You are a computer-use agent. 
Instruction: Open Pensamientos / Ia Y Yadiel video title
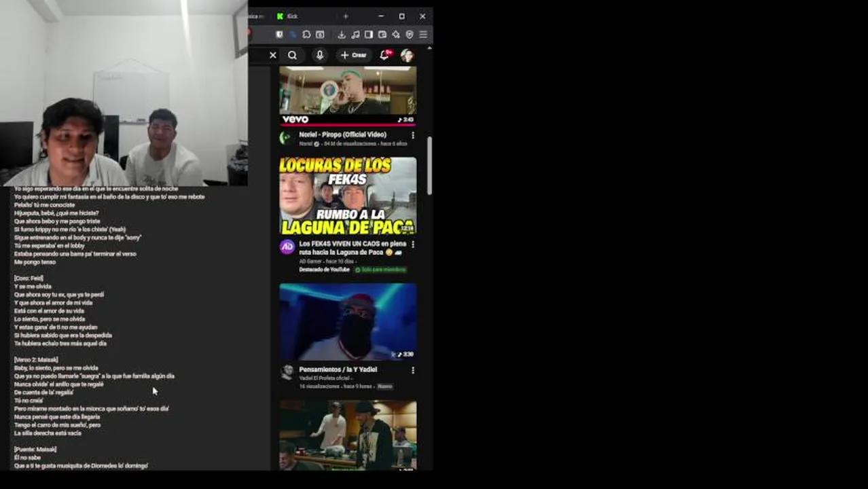[338, 369]
